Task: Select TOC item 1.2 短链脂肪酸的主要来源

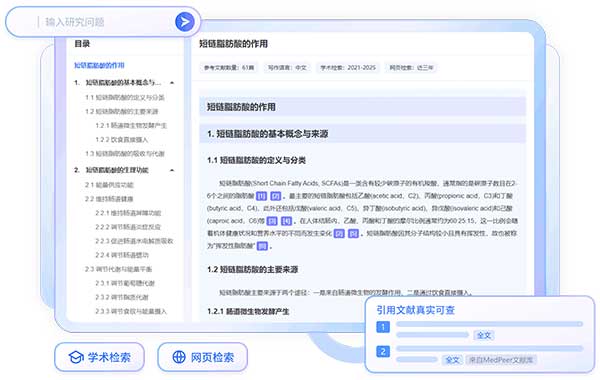Action: pyautogui.click(x=122, y=111)
